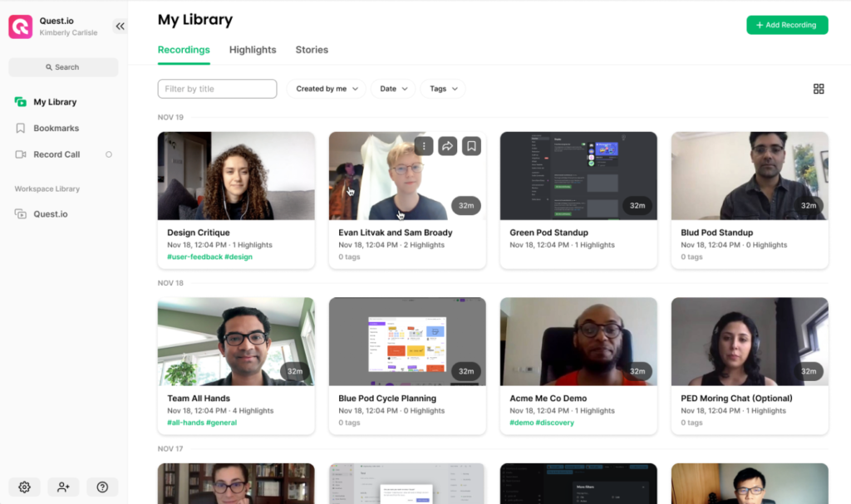Open the Created by me filter dropdown
The image size is (851, 504).
click(x=326, y=89)
